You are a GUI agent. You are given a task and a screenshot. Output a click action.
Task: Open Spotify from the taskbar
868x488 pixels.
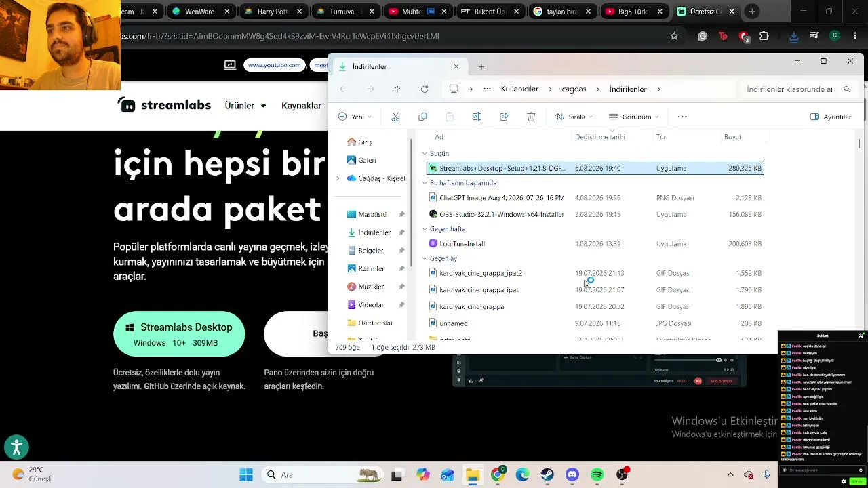pos(597,474)
